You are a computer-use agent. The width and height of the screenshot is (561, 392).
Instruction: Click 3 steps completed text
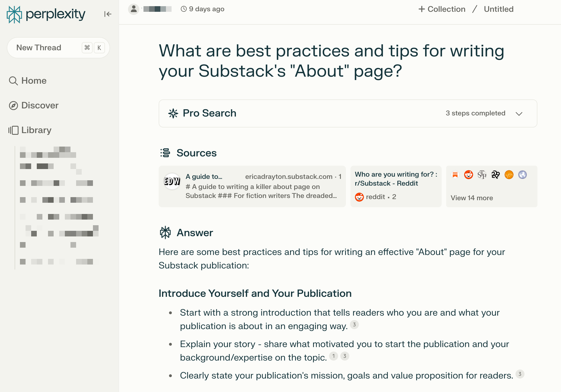[475, 113]
